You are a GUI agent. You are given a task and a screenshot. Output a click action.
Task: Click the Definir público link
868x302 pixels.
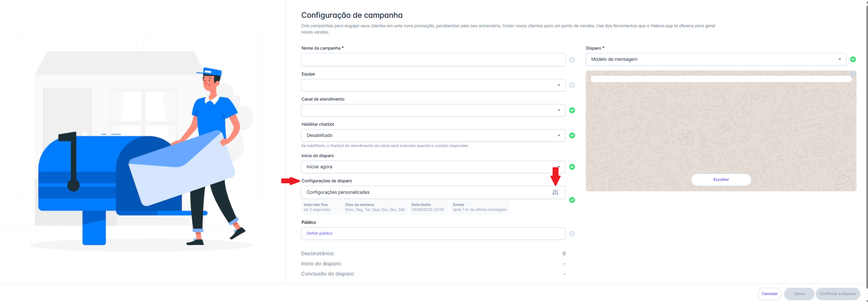tap(319, 233)
